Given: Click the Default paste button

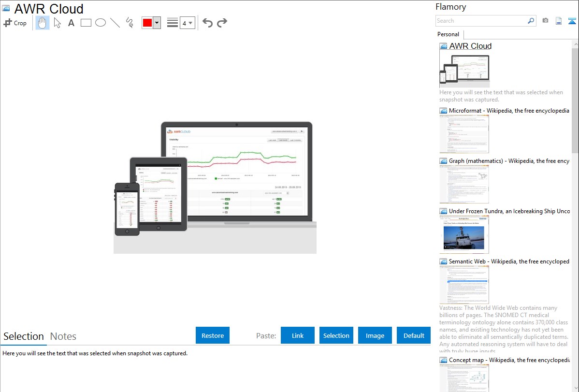Looking at the screenshot, I should tap(414, 335).
